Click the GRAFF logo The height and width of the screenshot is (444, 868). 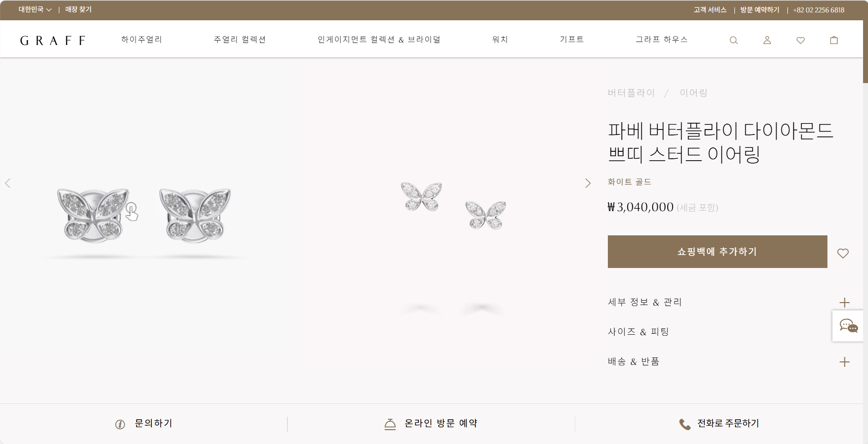(52, 41)
